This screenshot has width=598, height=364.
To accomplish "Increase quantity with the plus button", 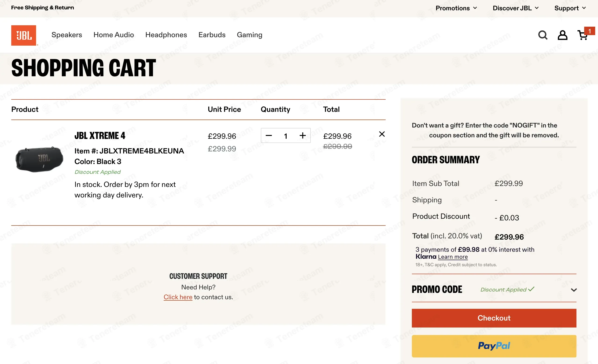I will tap(303, 135).
